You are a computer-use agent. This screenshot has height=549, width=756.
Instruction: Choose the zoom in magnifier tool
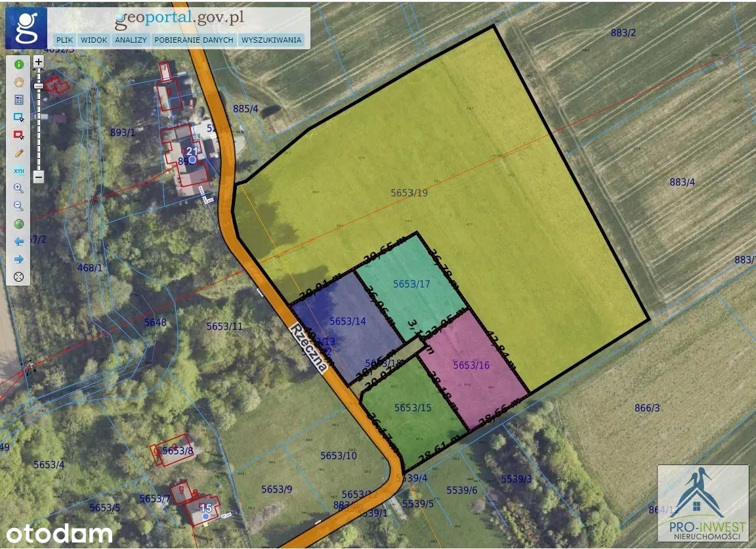point(18,188)
